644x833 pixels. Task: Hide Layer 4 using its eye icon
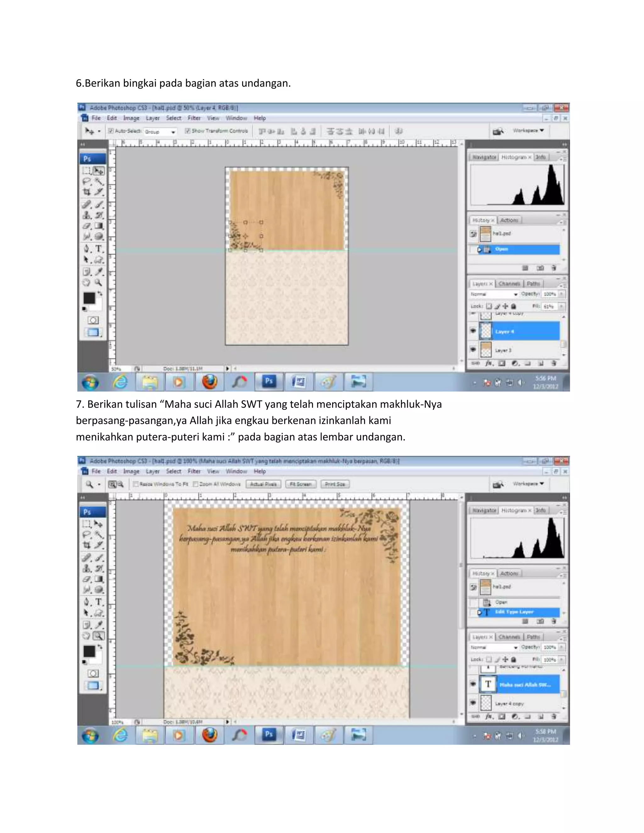pyautogui.click(x=473, y=331)
